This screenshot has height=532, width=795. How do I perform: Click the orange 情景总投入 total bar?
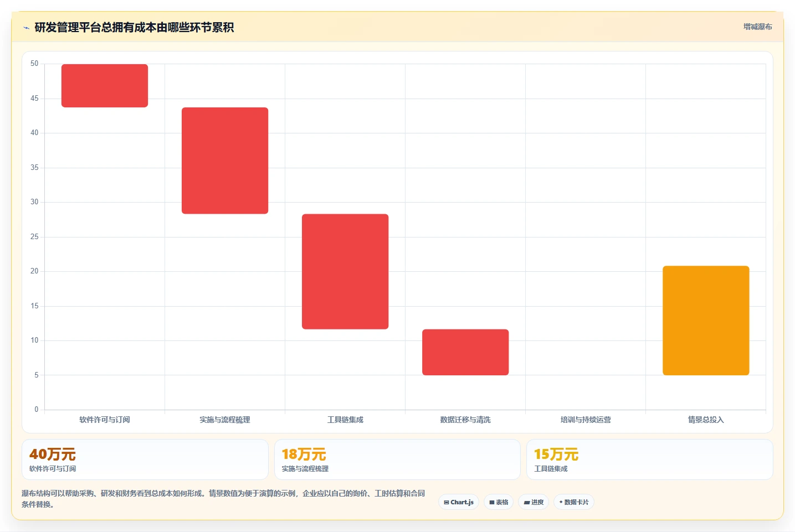click(706, 321)
